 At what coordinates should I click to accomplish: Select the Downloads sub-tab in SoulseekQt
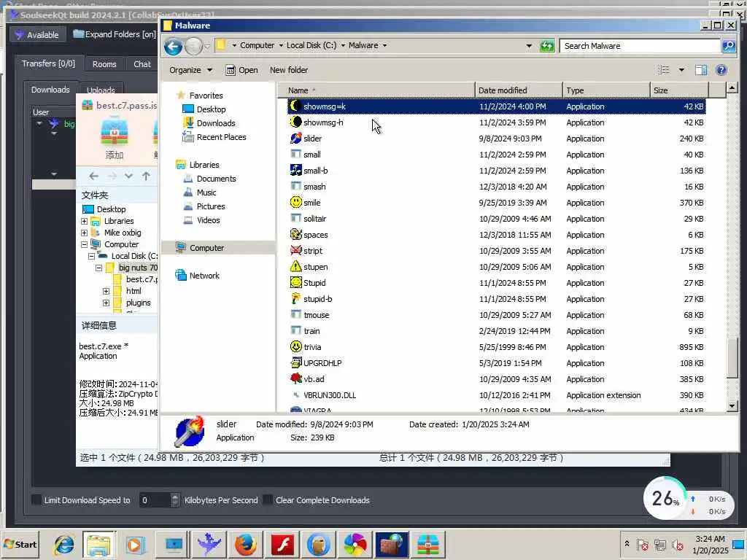(50, 90)
